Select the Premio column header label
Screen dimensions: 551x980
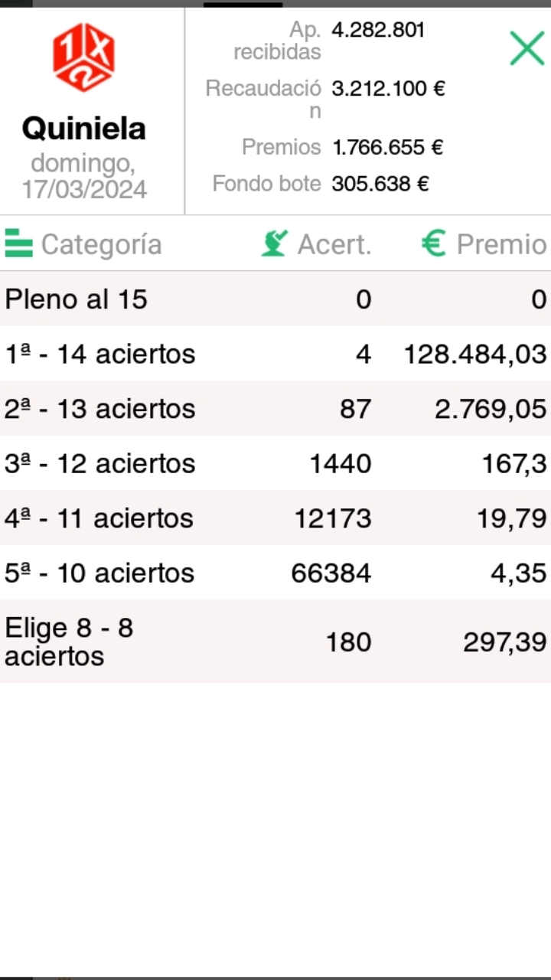tap(501, 245)
